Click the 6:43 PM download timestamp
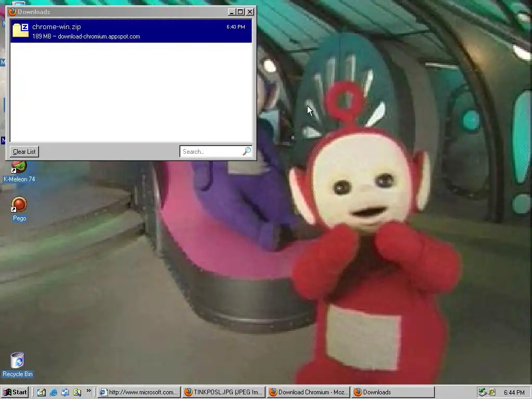532x399 pixels. click(x=236, y=27)
